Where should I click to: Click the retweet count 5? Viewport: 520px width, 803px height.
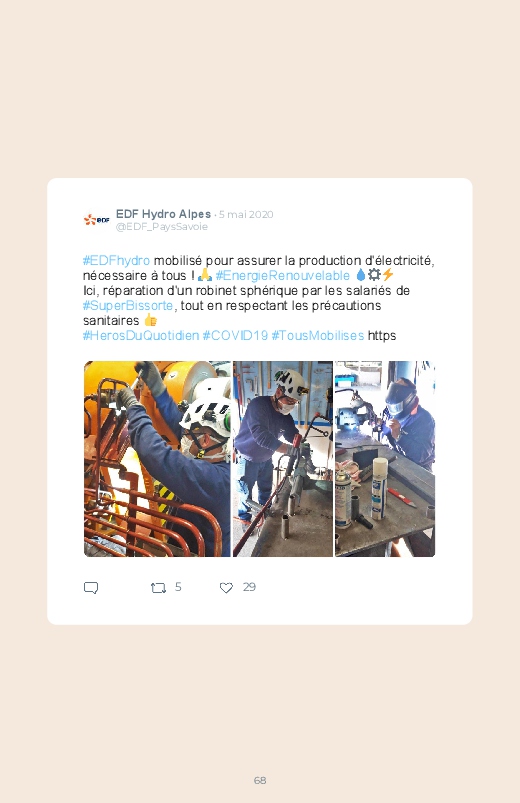(x=178, y=587)
